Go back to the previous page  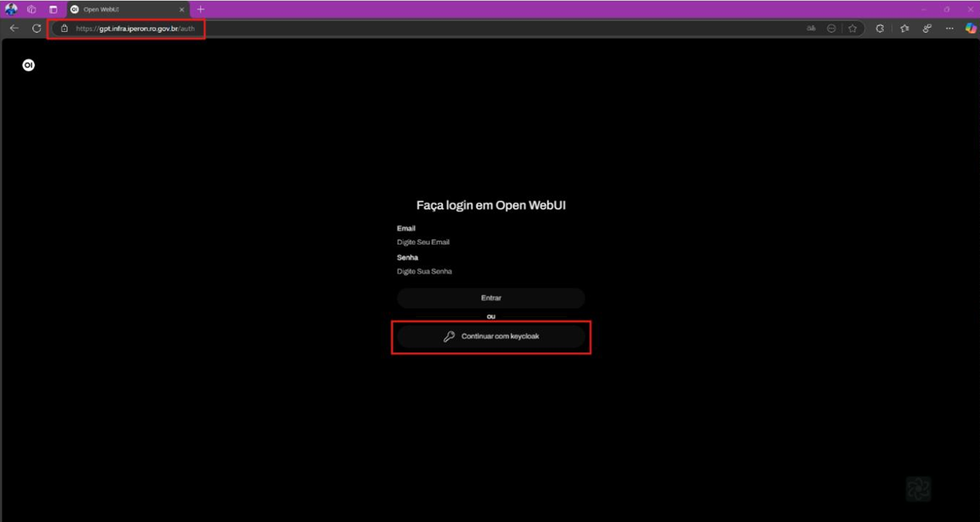point(14,29)
